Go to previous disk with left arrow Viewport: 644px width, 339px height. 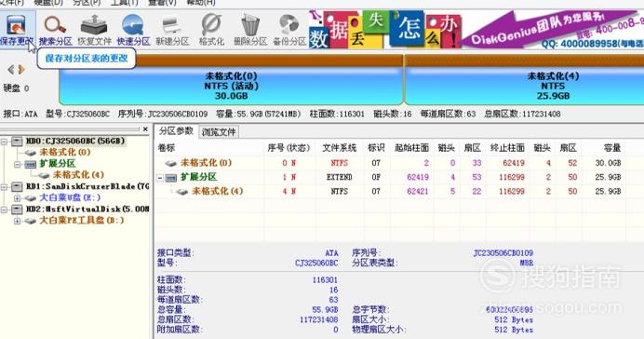pyautogui.click(x=11, y=70)
